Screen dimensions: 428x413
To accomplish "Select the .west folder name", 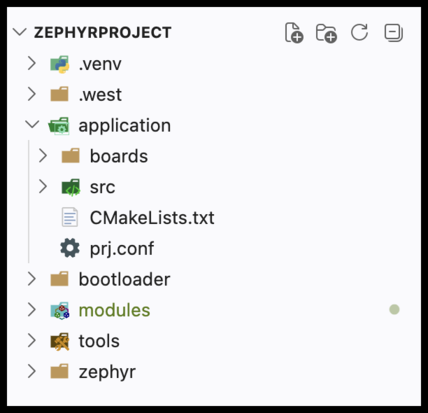I will tap(100, 95).
